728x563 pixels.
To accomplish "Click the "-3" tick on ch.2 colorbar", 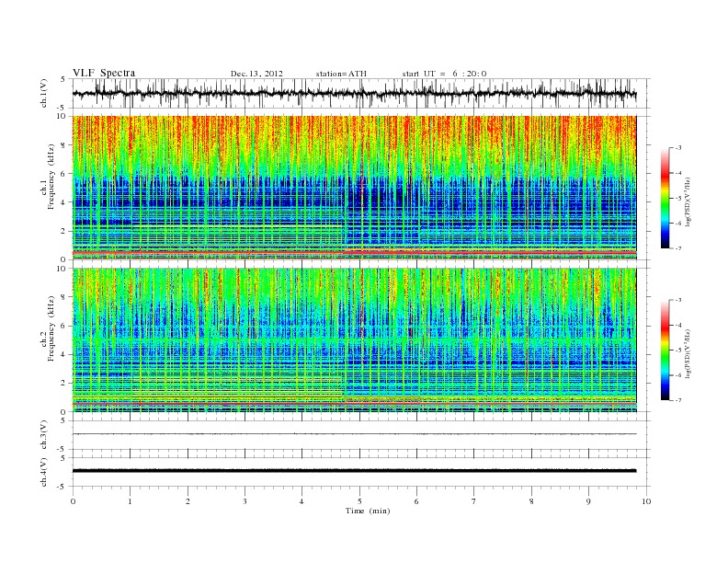I will (678, 300).
